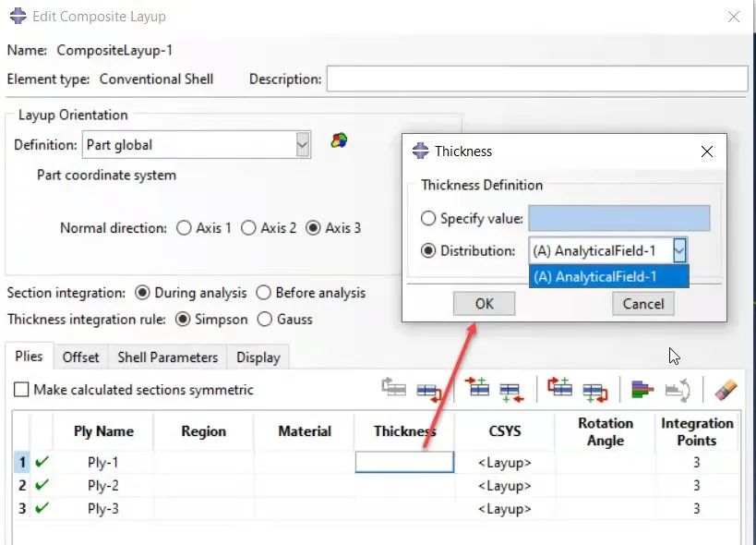This screenshot has height=545, width=756.
Task: Select the Specify value radio option
Action: 428,219
